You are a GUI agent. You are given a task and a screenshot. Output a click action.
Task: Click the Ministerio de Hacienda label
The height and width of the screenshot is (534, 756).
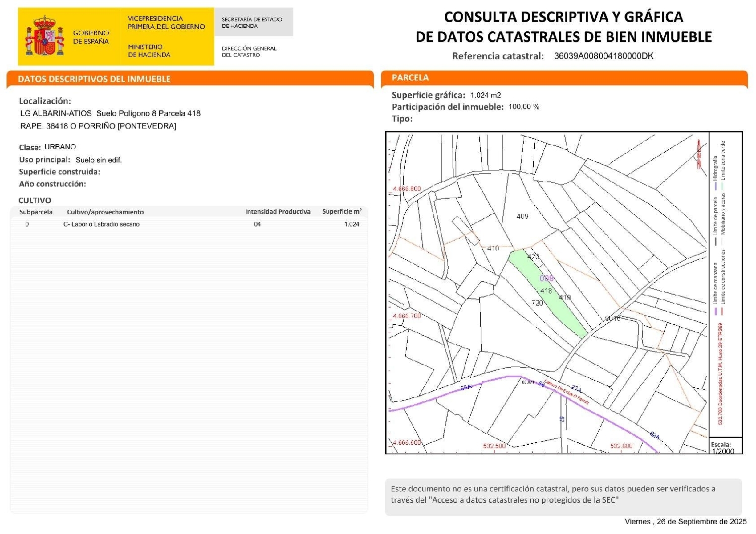(x=149, y=51)
